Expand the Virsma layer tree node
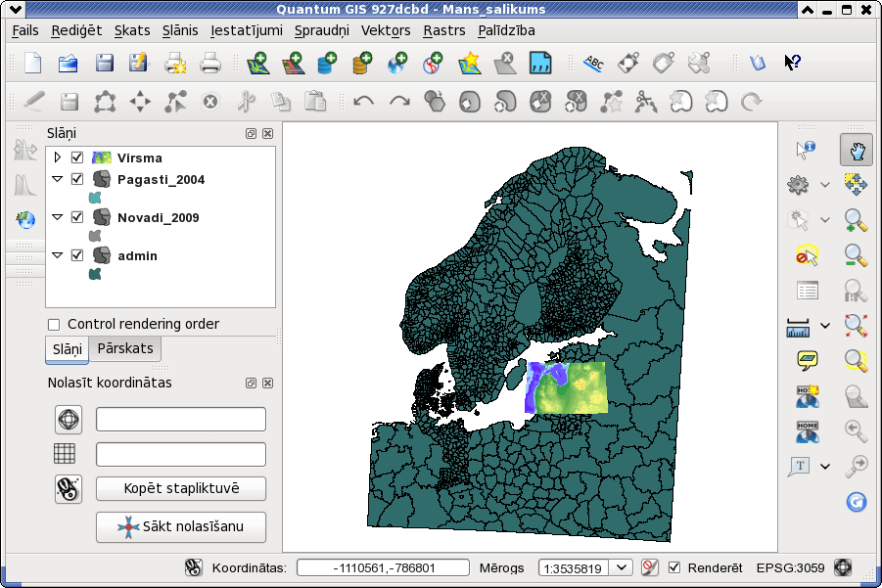This screenshot has height=588, width=882. pyautogui.click(x=57, y=157)
